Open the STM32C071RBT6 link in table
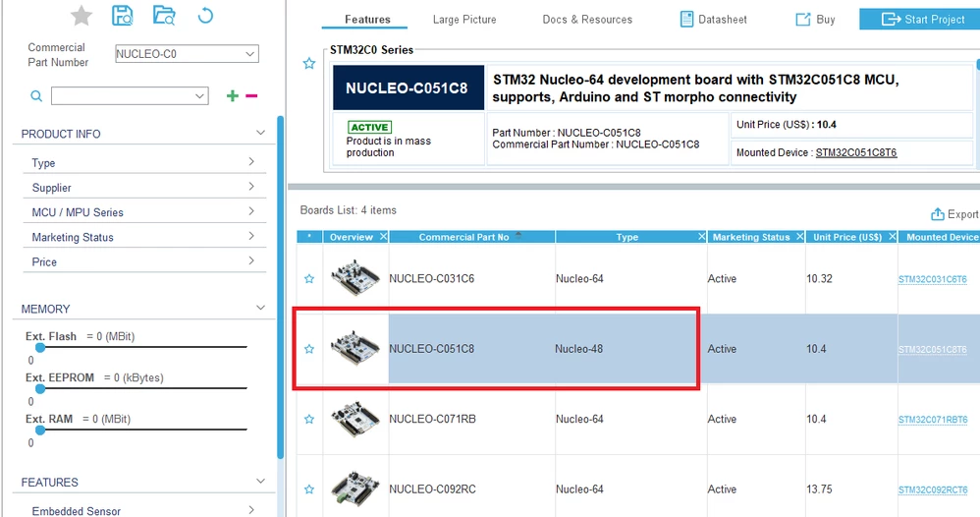 pyautogui.click(x=933, y=420)
